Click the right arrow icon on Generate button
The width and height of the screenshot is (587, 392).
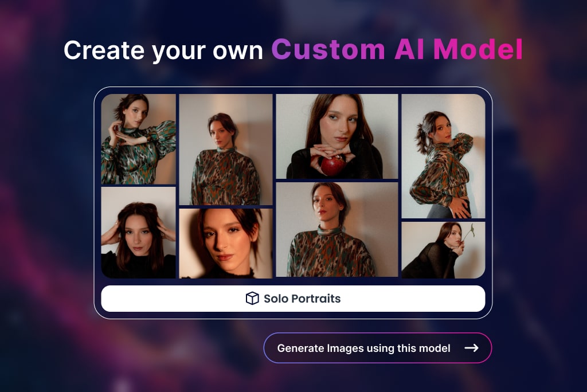tap(471, 348)
